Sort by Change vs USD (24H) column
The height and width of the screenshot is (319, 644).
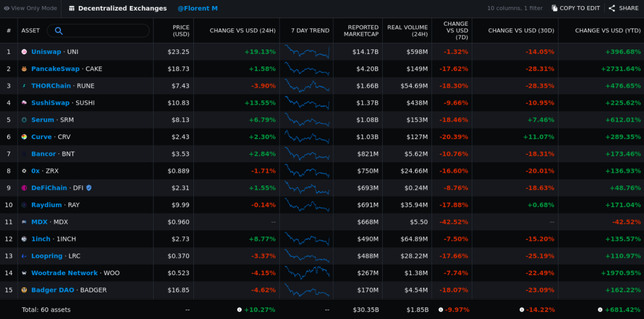[x=242, y=31]
